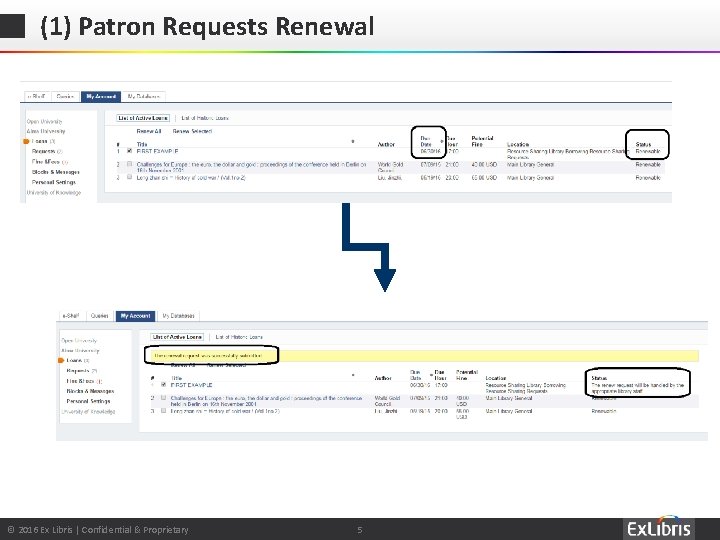Open Personal Settings in bottom screenshot sidebar
Screen dimensions: 720x540
(88, 401)
